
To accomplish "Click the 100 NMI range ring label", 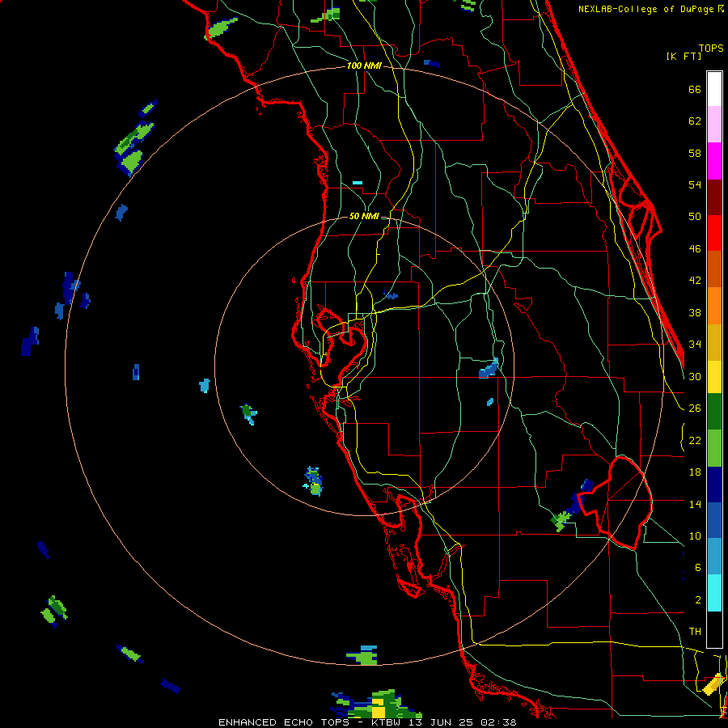I will tap(364, 66).
